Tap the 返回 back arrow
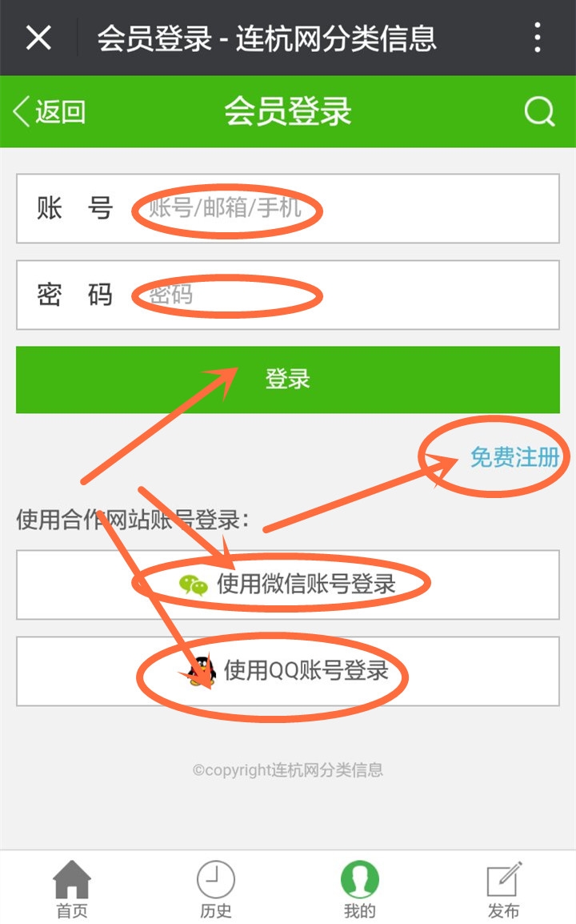 coord(49,111)
